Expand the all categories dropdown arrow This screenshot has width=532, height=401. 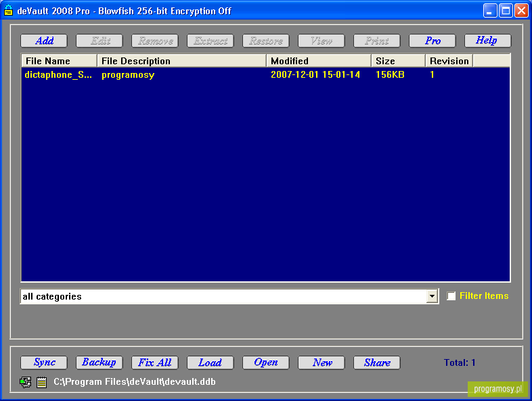coord(432,296)
